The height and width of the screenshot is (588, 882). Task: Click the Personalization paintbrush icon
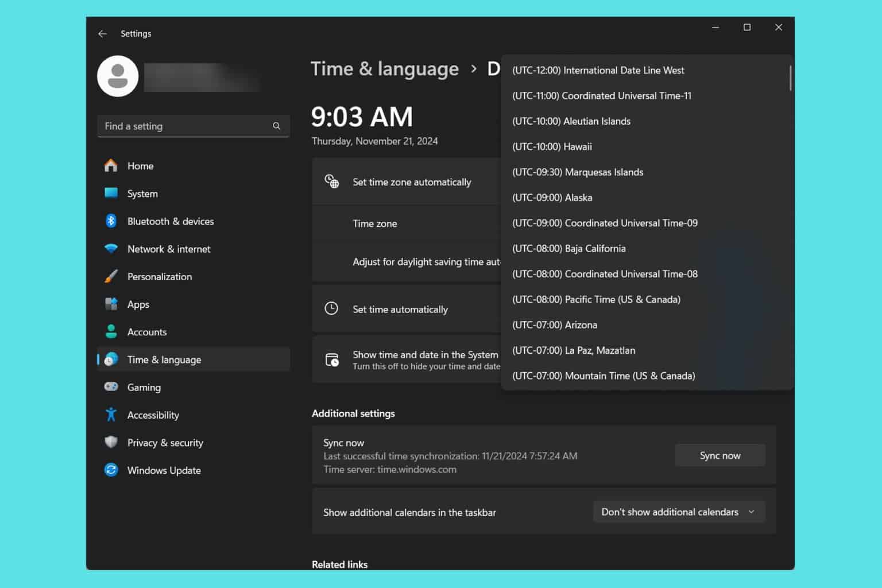click(x=111, y=276)
